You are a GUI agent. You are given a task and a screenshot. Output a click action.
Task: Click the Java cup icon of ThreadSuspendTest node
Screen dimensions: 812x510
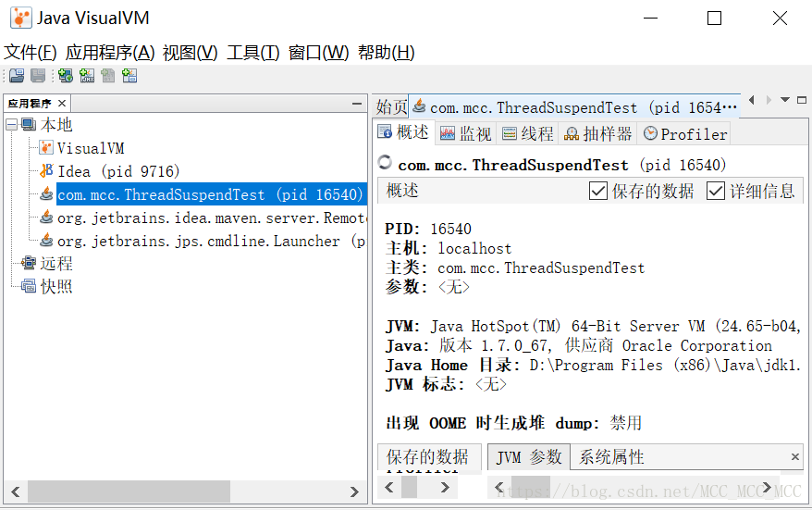click(46, 193)
